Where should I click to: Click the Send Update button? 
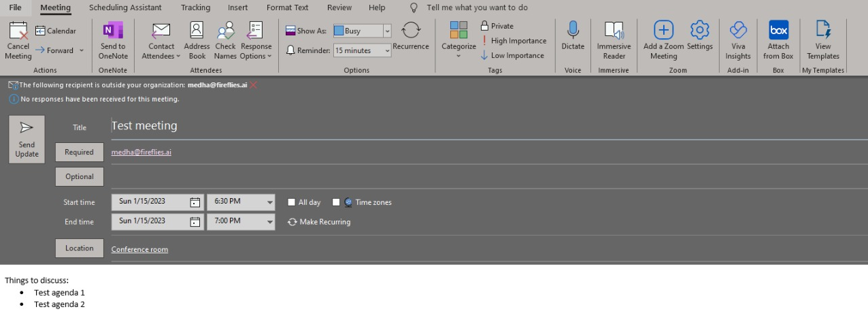(x=27, y=140)
